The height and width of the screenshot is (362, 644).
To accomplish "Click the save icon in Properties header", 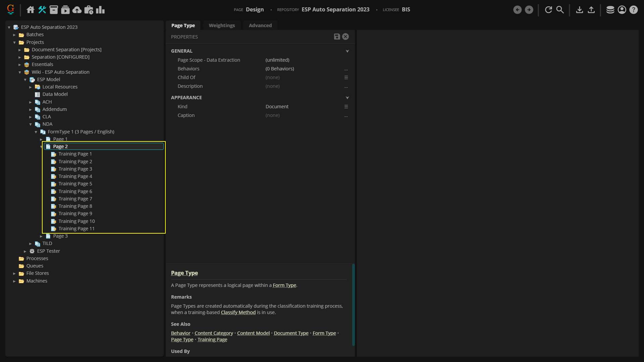I will [x=337, y=37].
